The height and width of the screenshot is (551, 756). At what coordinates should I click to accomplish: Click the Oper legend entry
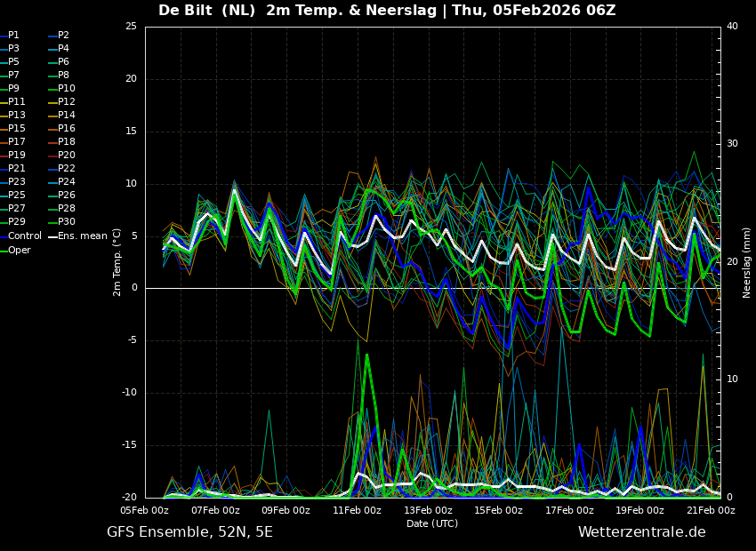(20, 250)
